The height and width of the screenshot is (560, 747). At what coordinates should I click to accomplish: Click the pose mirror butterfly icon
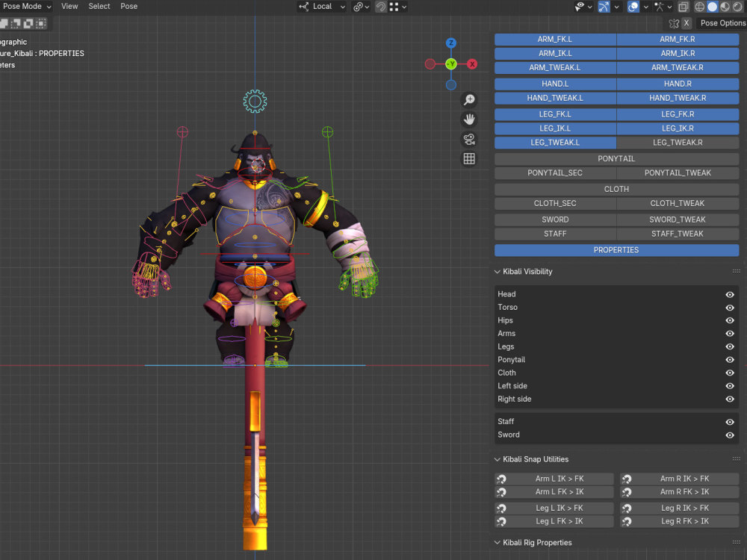[674, 23]
